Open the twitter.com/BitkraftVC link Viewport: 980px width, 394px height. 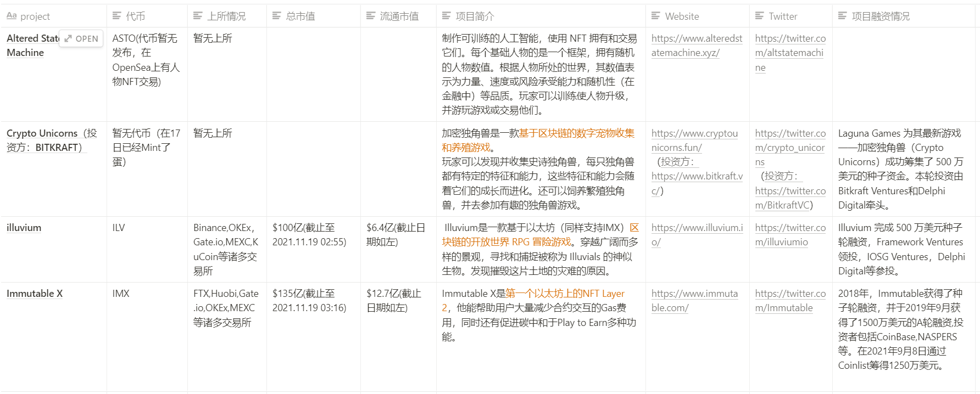pos(790,198)
